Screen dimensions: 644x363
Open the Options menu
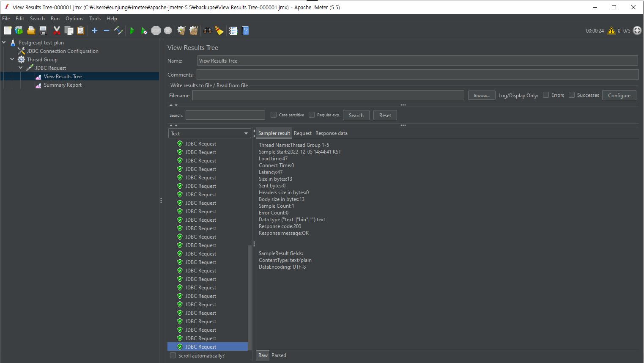(74, 19)
